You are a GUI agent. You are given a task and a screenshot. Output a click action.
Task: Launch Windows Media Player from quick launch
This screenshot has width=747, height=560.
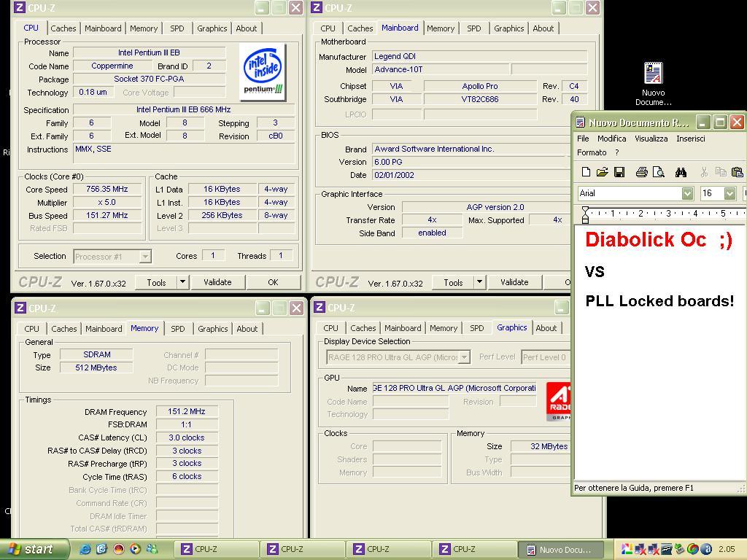[135, 549]
